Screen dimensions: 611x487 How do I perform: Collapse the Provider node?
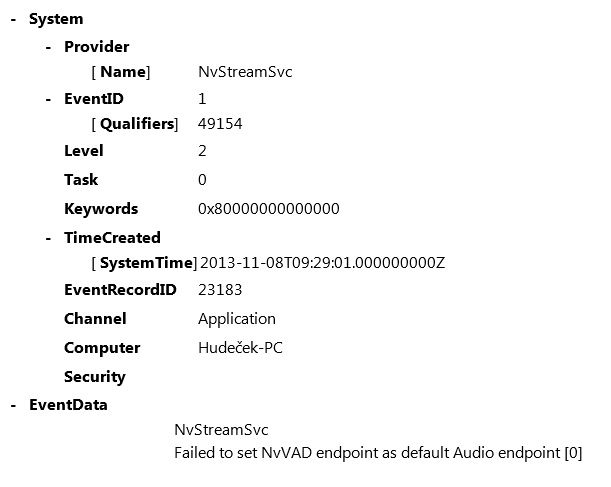(48, 47)
